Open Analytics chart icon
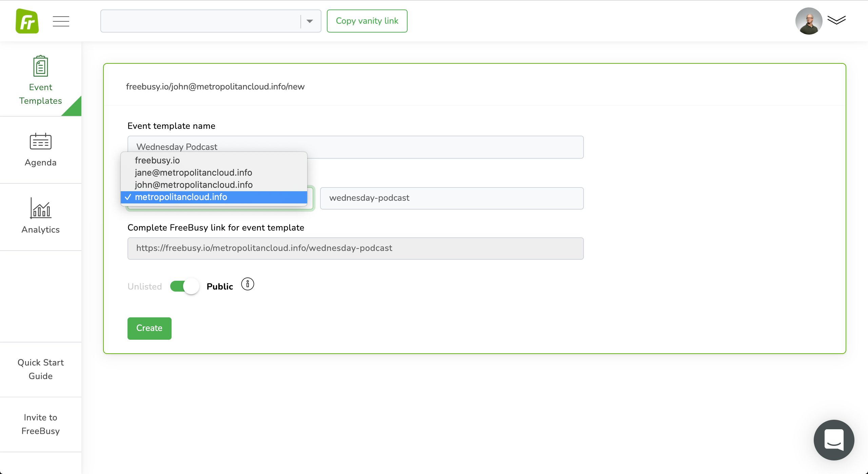Image resolution: width=868 pixels, height=474 pixels. [x=41, y=208]
